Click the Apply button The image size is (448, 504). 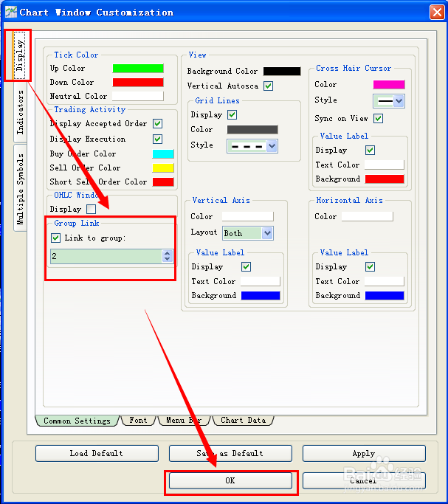[364, 454]
